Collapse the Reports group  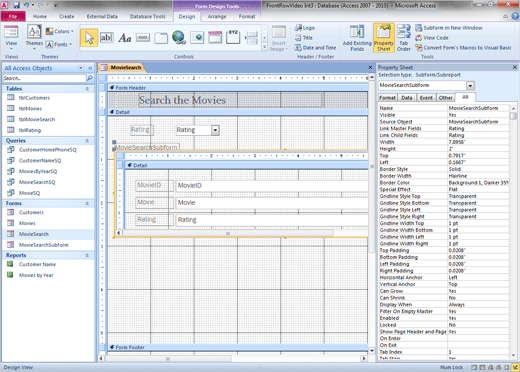(x=87, y=255)
